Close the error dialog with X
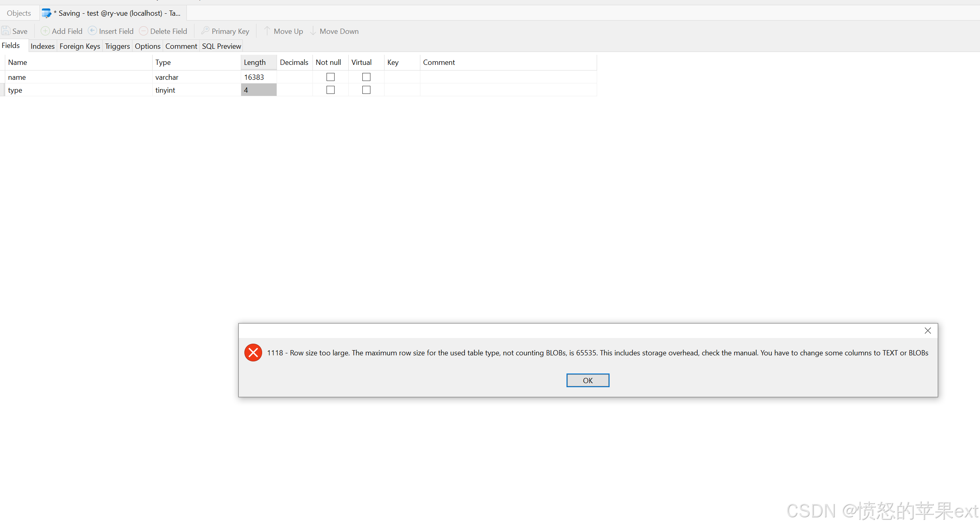 pyautogui.click(x=927, y=330)
